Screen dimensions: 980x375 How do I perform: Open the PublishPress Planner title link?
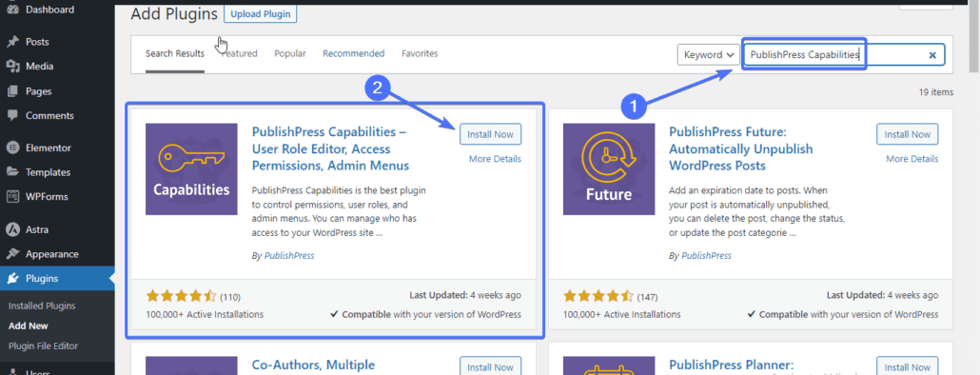(x=731, y=365)
